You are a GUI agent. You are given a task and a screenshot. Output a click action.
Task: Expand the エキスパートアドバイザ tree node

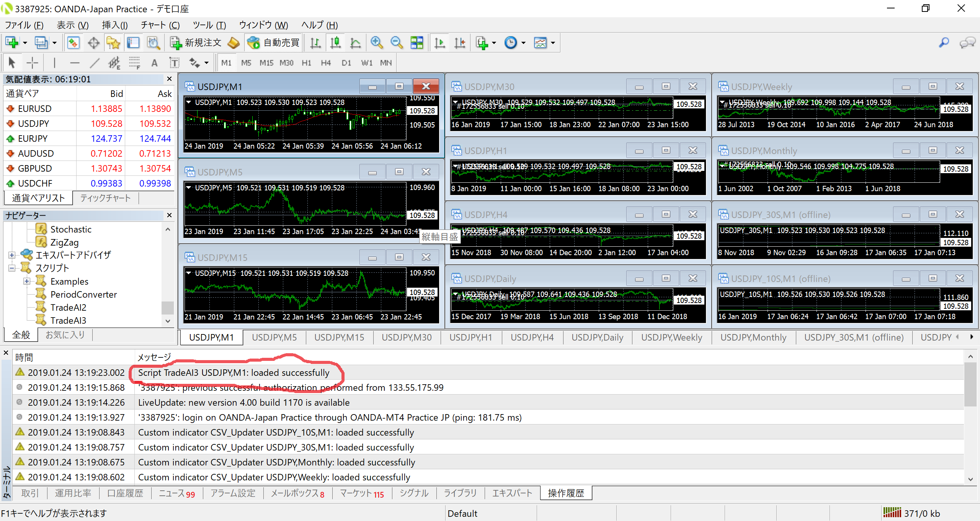tap(12, 255)
